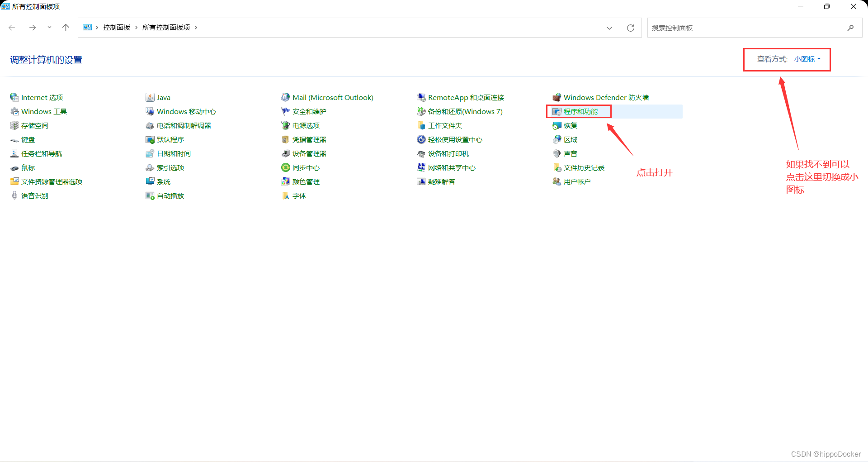The width and height of the screenshot is (868, 462).
Task: Expand the chevron after 所有控制面板项 breadcrumb
Action: click(x=196, y=28)
